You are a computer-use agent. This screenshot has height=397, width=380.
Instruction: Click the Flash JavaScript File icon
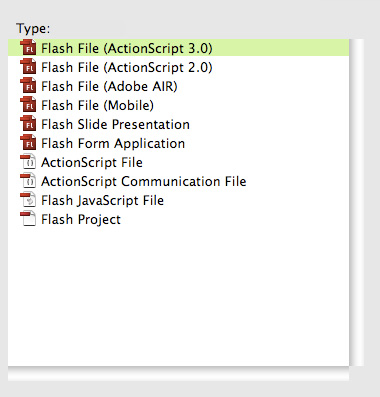tap(28, 200)
